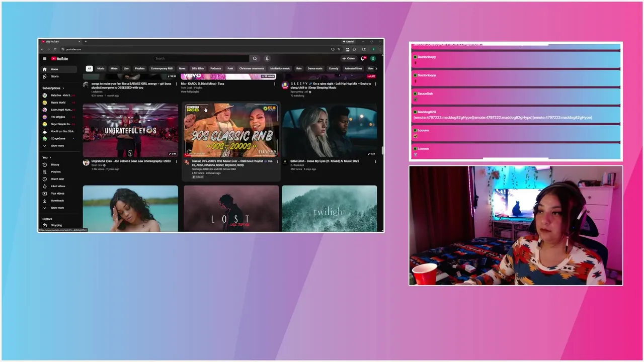Open the browser extensions puzzle icon
Image resolution: width=644 pixels, height=362 pixels.
(x=354, y=49)
